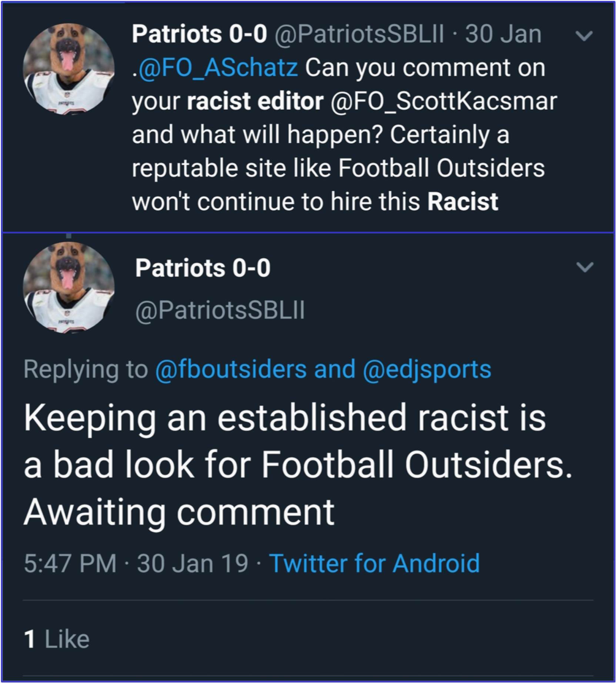616x683 pixels.
Task: Click the 5:47 PM 30 Jan 19 timestamp
Action: 135,563
